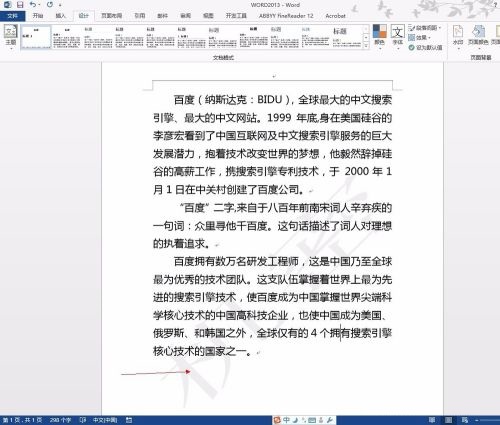Undo the last action
500x425 pixels.
pos(32,5)
